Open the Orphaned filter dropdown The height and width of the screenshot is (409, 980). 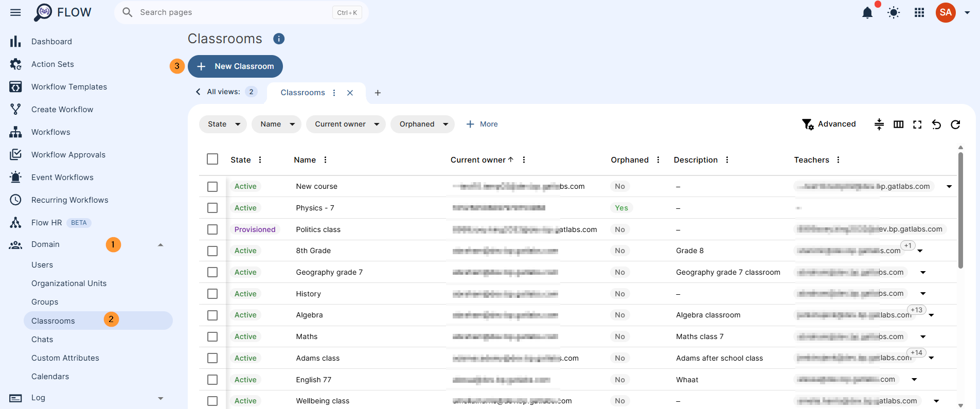click(x=422, y=124)
